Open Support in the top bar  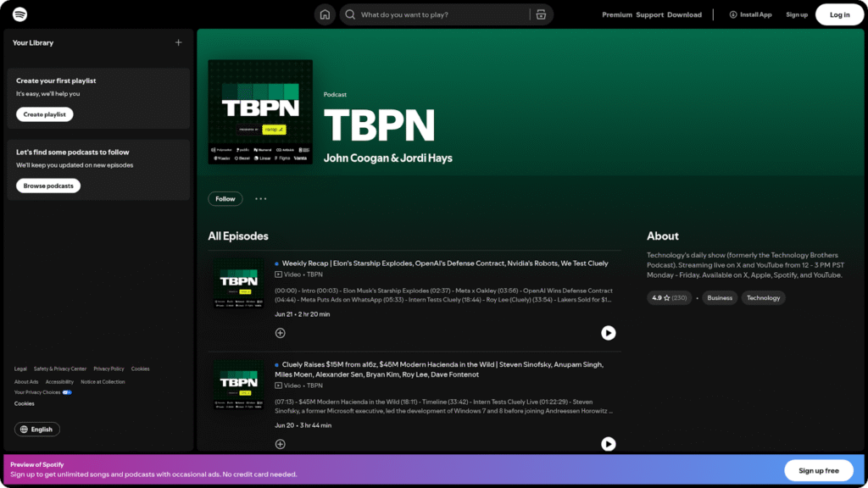pyautogui.click(x=649, y=14)
